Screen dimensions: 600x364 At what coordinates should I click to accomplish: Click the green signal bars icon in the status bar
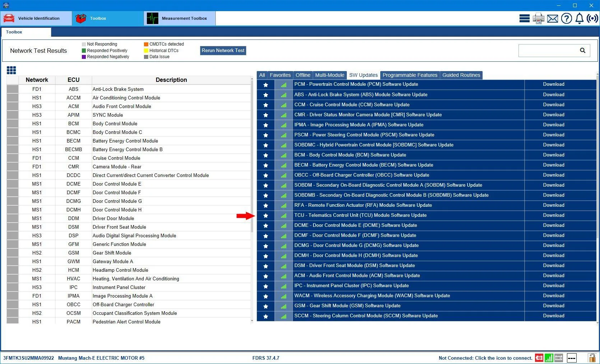[549, 358]
